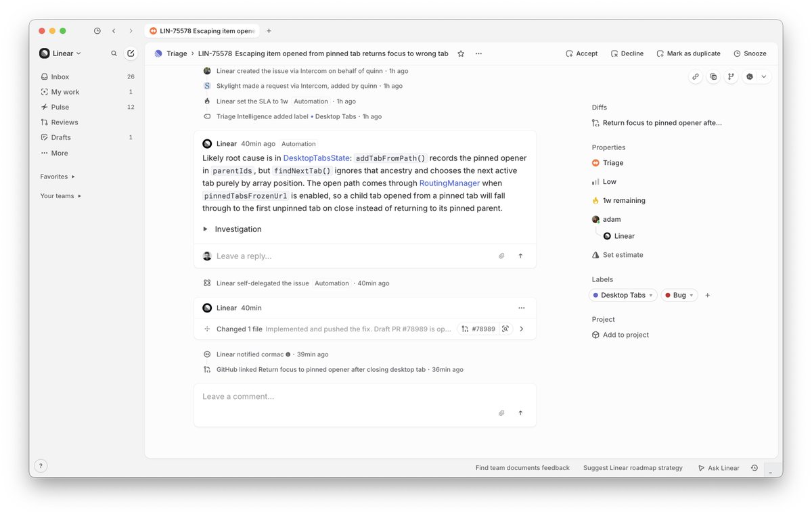The image size is (812, 516).
Task: Expand the Investigation section
Action: (232, 229)
